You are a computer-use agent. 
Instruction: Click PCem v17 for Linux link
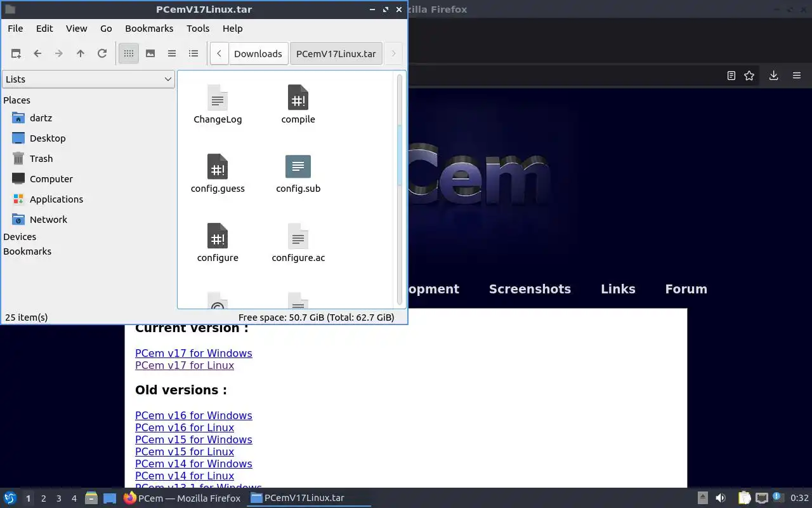[185, 365]
